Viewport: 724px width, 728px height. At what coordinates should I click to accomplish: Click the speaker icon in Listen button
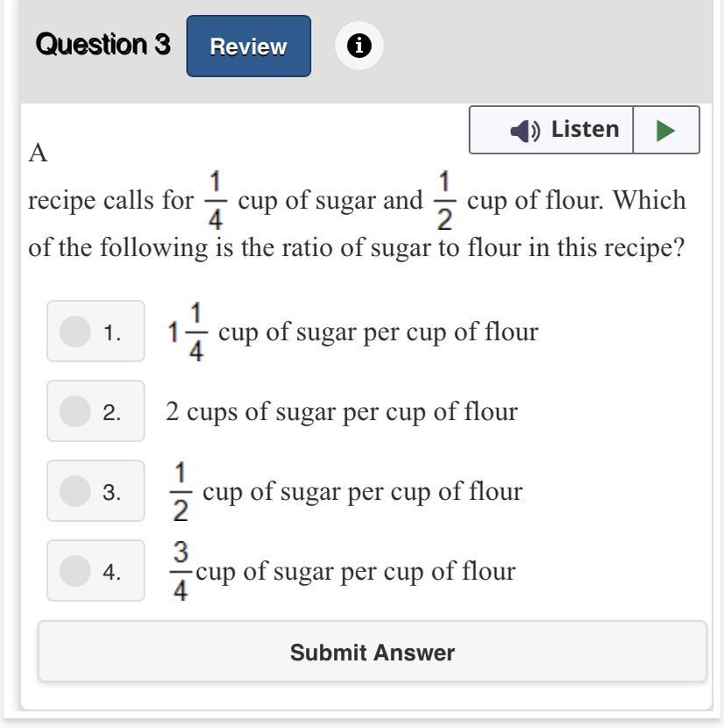[526, 131]
